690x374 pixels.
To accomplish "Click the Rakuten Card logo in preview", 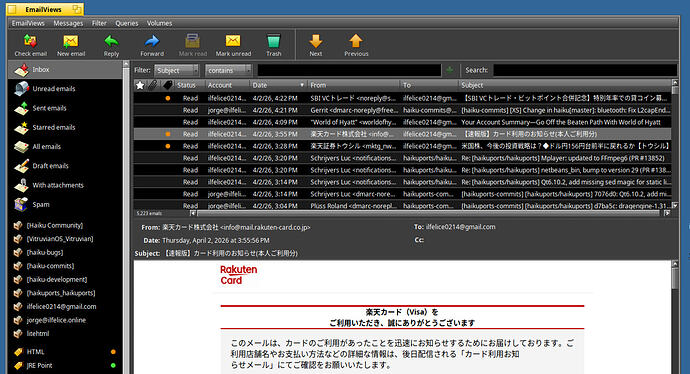I will click(238, 275).
